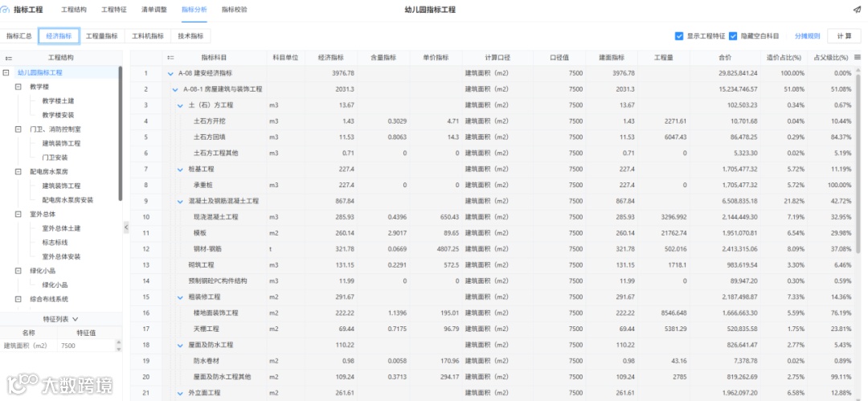This screenshot has width=868, height=401.
Task: Select 配电房水泵房安装 in the project tree
Action: pos(68,200)
